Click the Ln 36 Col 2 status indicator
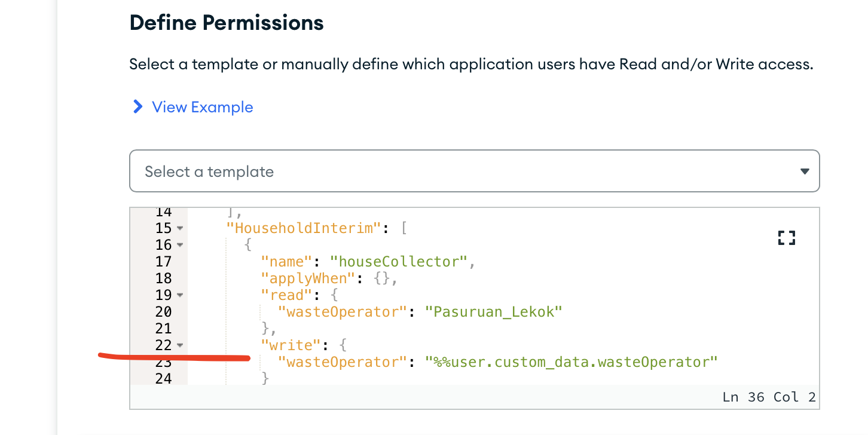This screenshot has width=868, height=435. pos(769,397)
